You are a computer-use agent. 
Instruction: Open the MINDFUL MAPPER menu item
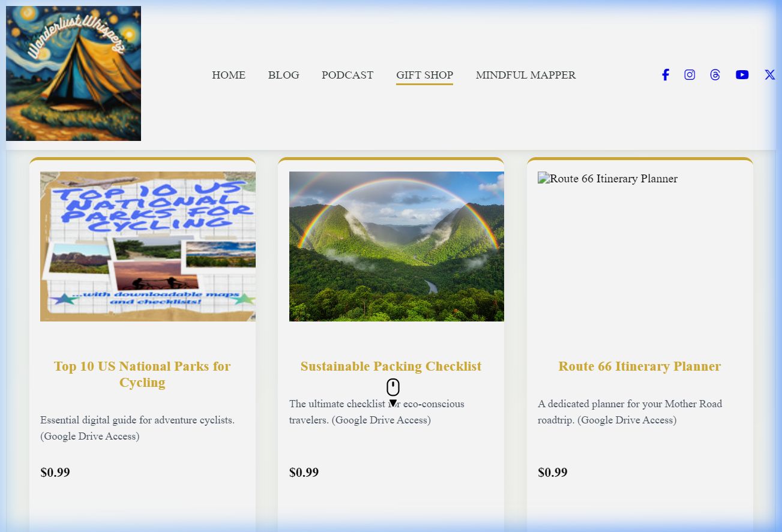[526, 75]
